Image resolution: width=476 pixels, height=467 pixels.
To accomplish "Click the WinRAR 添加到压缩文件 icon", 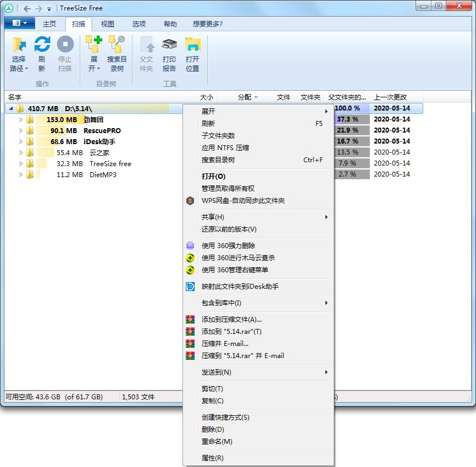I will (190, 319).
